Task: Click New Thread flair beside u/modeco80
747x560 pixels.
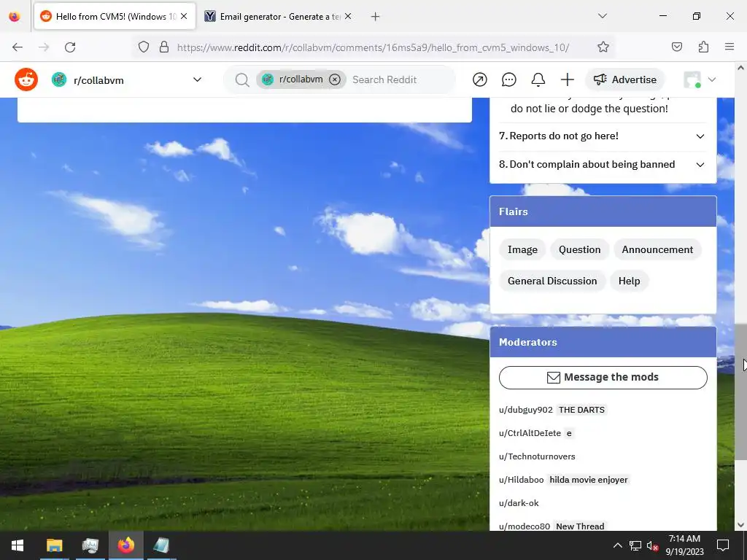Action: tap(580, 526)
